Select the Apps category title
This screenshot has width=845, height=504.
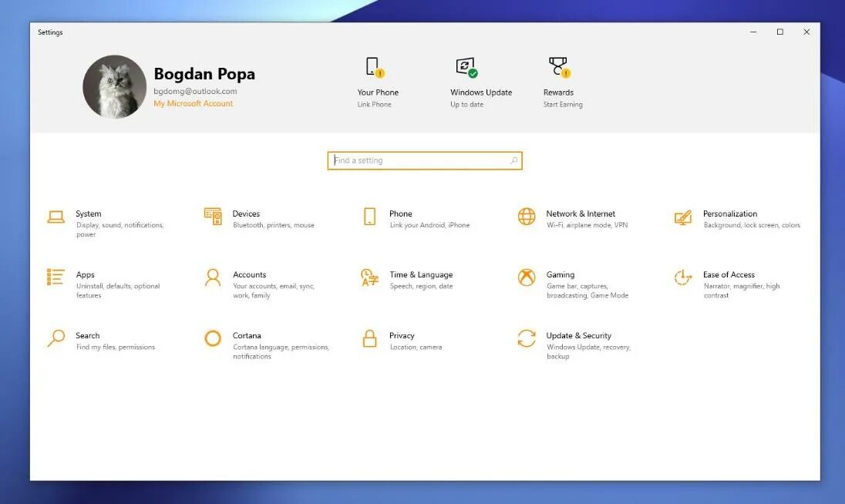[x=85, y=274]
